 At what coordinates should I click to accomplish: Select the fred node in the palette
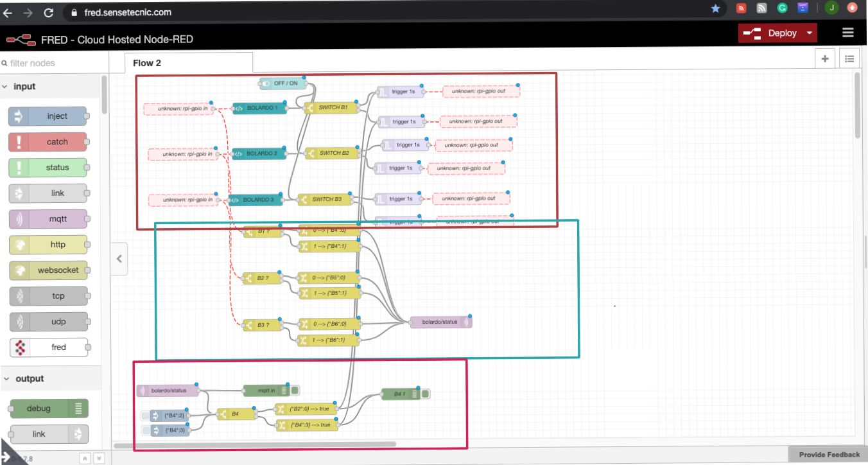[x=49, y=347]
